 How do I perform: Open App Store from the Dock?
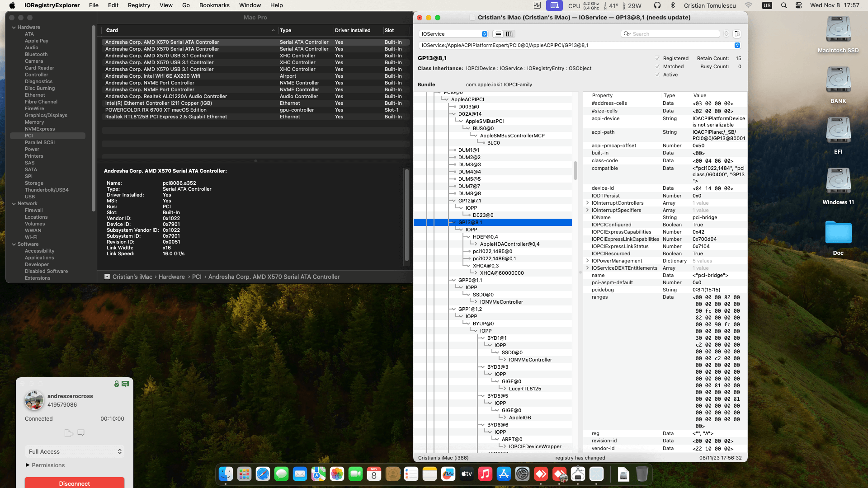tap(504, 474)
